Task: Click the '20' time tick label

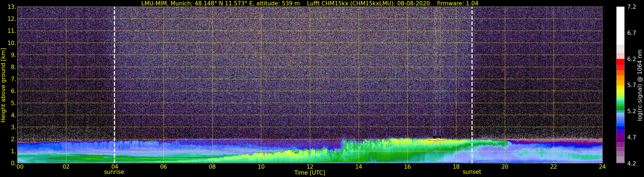Action: 505,167
